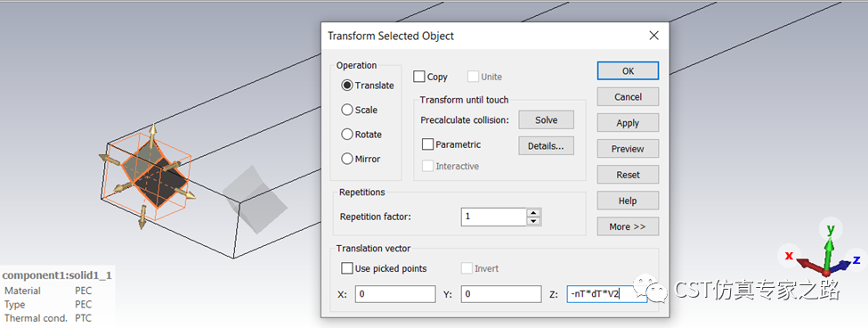Select the Scale operation
The image size is (868, 328).
tap(360, 110)
